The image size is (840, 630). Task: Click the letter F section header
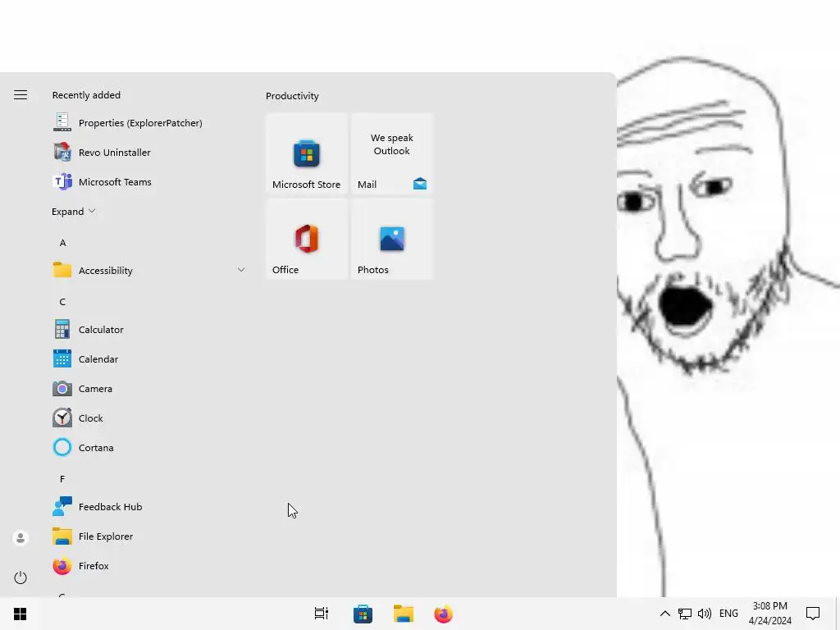(62, 479)
